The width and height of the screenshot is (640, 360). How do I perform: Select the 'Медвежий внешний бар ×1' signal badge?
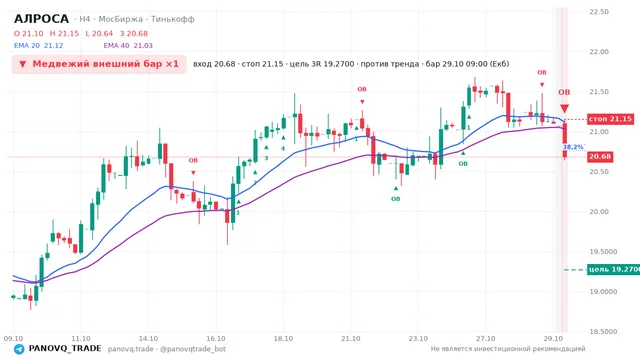click(99, 64)
